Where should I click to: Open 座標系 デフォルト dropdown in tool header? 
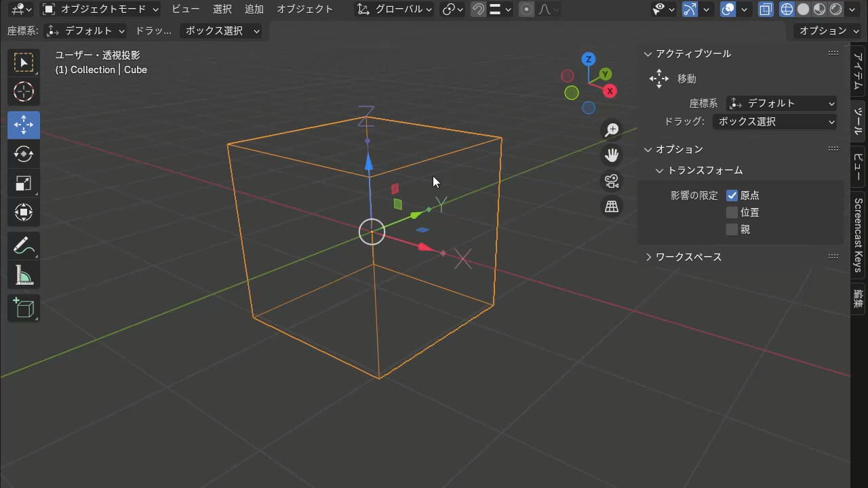pos(85,30)
